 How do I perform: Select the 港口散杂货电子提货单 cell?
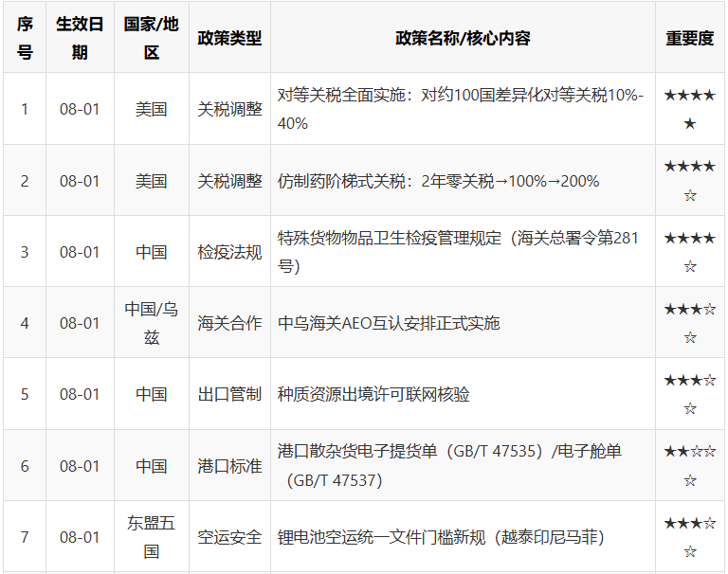(x=463, y=465)
